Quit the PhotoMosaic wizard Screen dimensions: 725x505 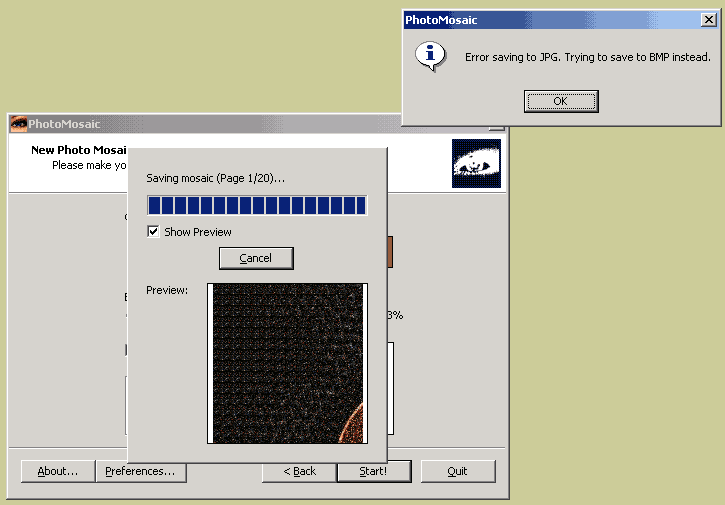[x=458, y=471]
